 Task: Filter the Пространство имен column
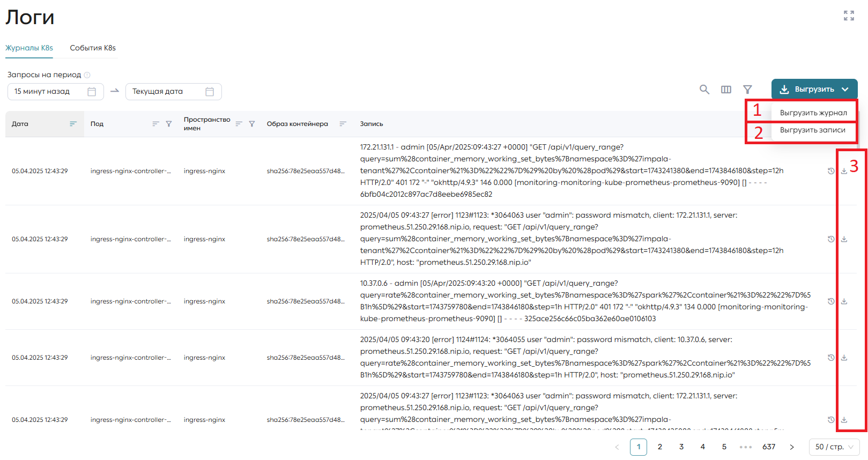tap(252, 124)
